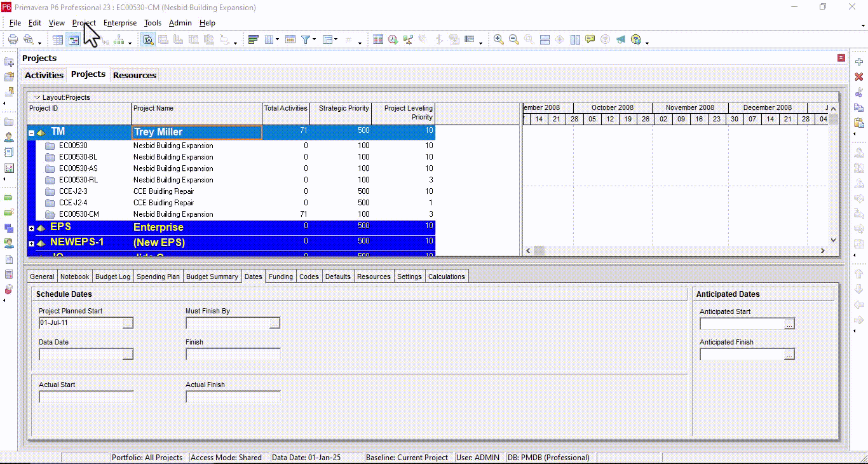
Task: Click the Columns icon in the toolbar
Action: 269,39
